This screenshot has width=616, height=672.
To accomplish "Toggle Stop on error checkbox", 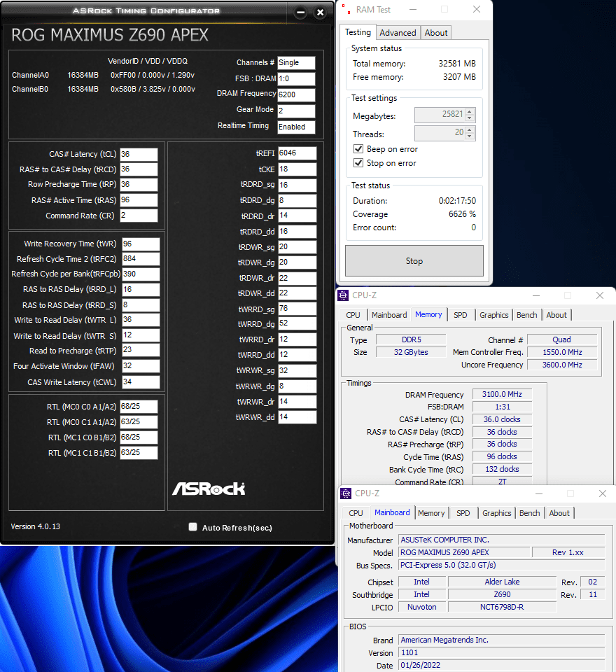I will coord(358,163).
